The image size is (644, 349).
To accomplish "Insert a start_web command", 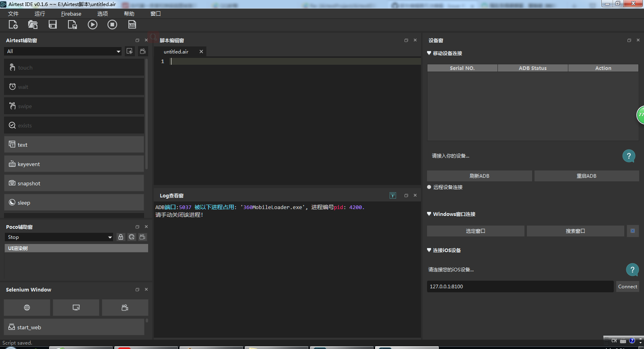I will pos(74,327).
